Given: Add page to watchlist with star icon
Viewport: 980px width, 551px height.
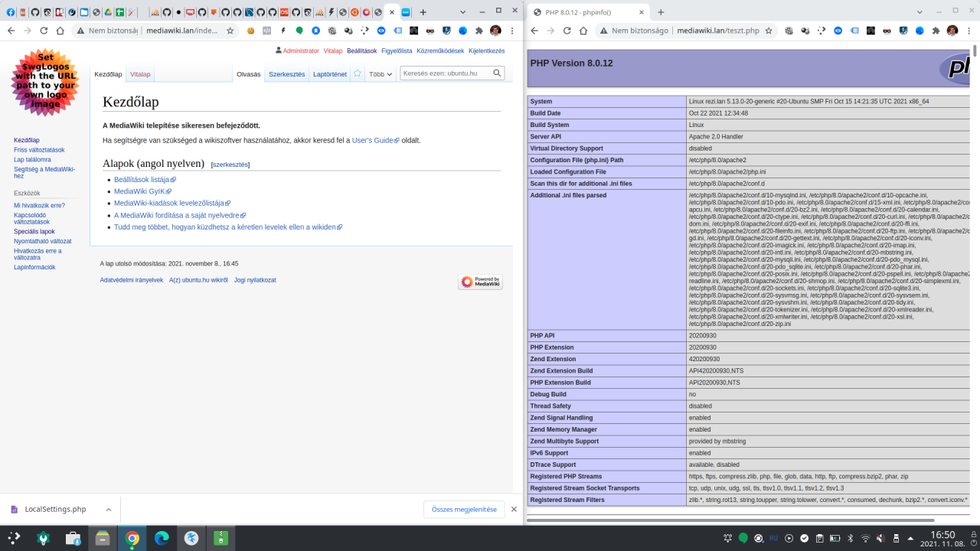Looking at the screenshot, I should point(357,73).
